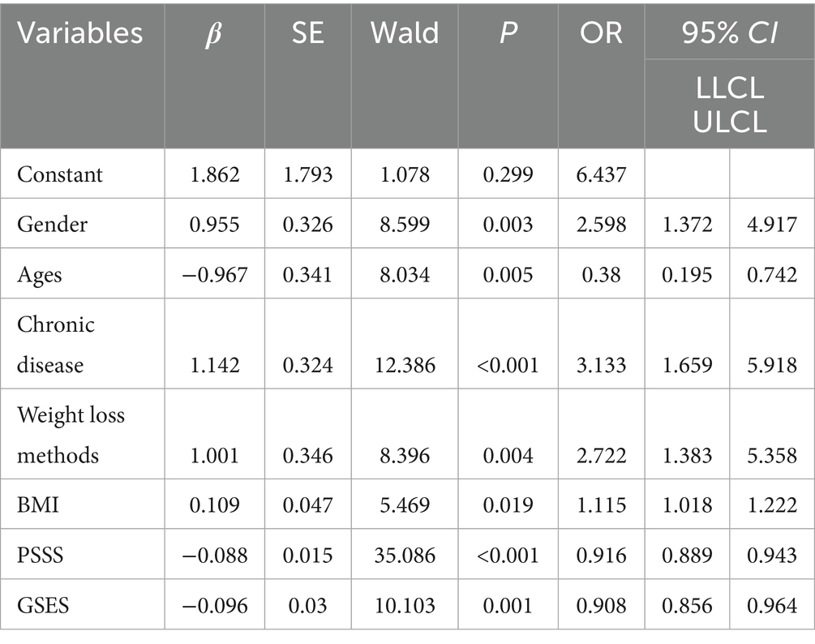Select the 95% CI header cell
The width and height of the screenshot is (815, 644).
[729, 33]
